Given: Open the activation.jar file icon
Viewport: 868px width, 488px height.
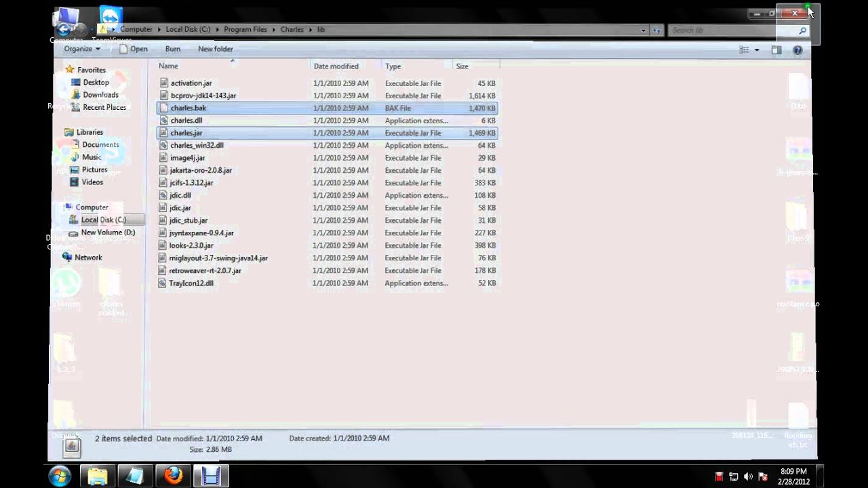Looking at the screenshot, I should point(163,83).
